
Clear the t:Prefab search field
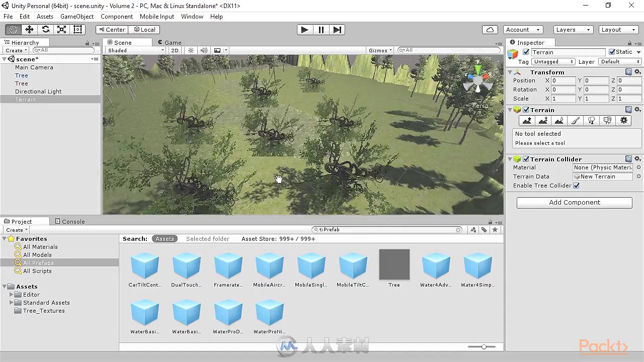458,230
